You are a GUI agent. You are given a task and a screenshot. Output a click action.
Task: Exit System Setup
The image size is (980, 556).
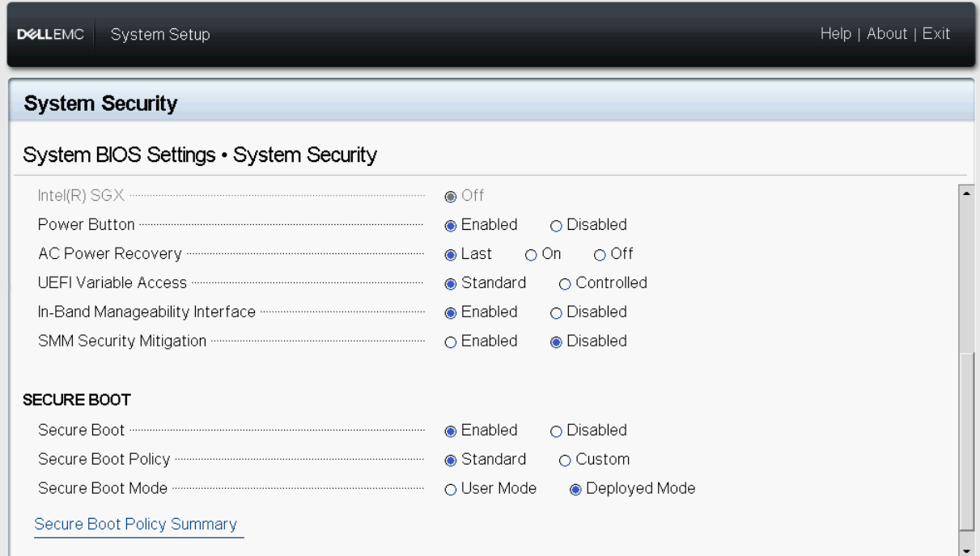(936, 34)
